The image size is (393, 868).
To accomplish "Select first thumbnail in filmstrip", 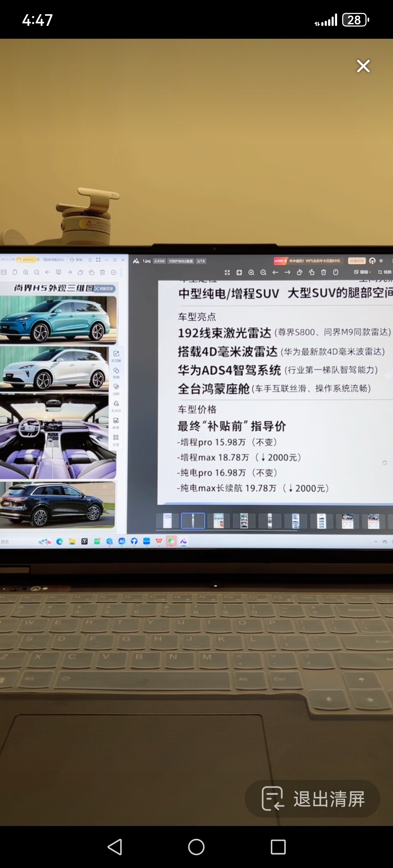I will pos(167,521).
